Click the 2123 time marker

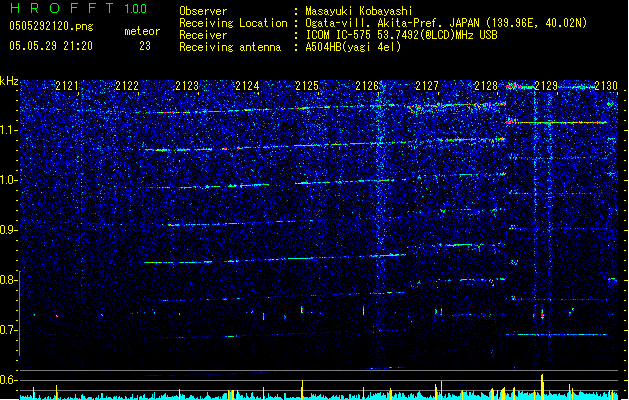187,86
